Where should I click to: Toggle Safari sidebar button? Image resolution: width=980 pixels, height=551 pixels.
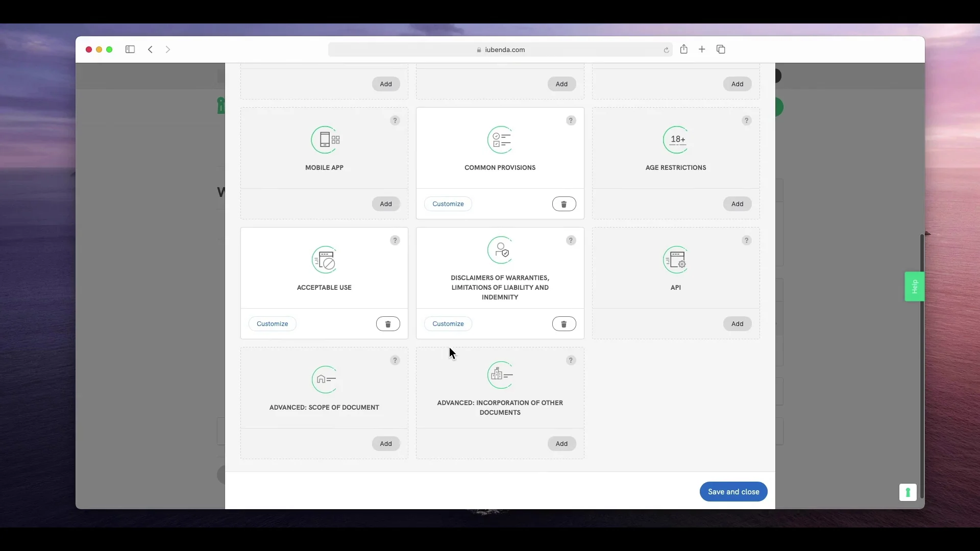coord(130,49)
